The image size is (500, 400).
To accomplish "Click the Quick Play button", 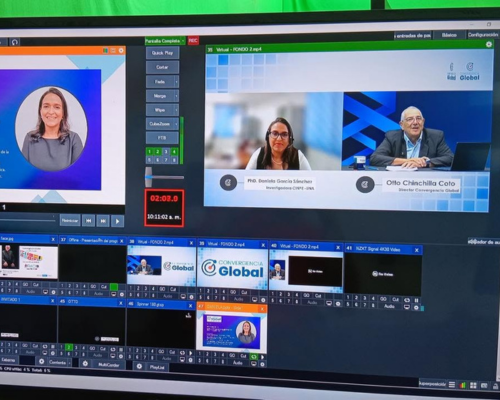I will [x=162, y=53].
